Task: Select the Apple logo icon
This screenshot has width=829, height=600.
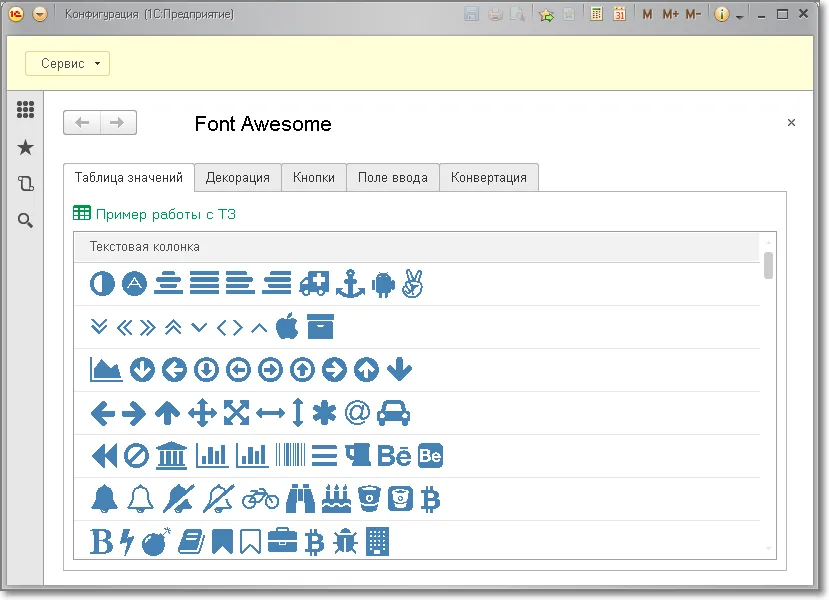Action: coord(287,326)
